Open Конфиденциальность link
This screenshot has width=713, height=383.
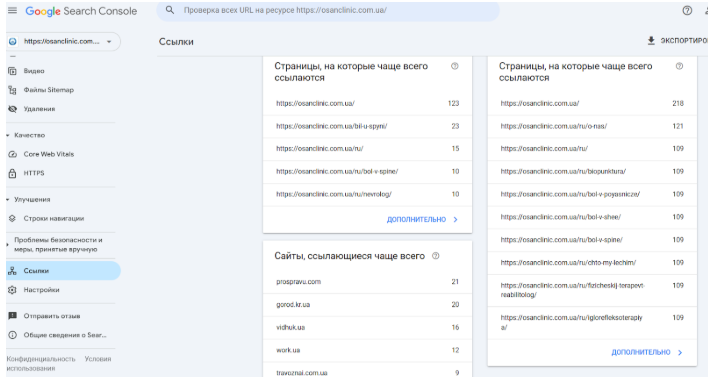click(41, 359)
